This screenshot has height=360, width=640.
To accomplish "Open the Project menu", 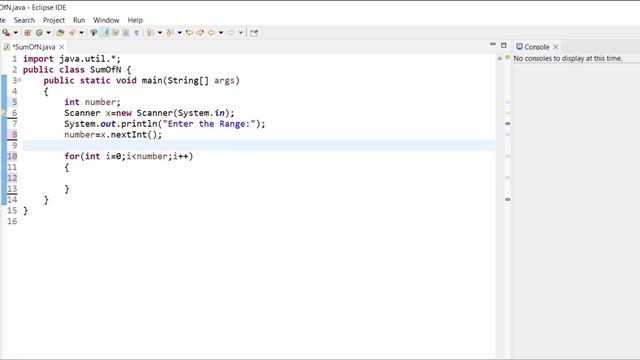I will pyautogui.click(x=53, y=20).
